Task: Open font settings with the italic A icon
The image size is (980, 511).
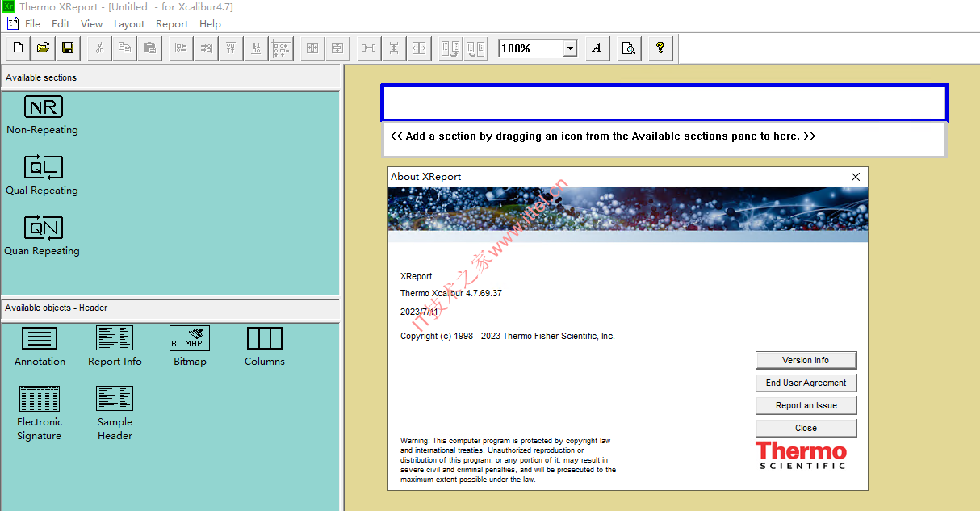Action: click(x=597, y=48)
